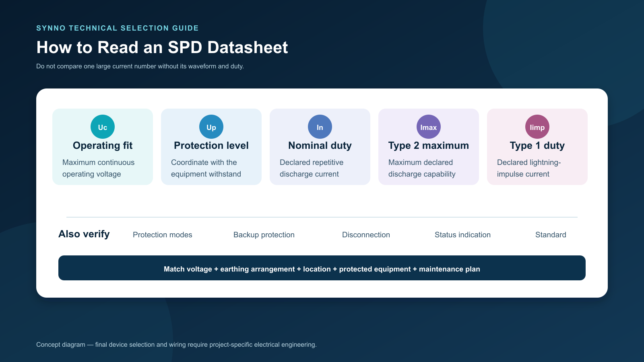Select the Disconnection item

coord(366,234)
